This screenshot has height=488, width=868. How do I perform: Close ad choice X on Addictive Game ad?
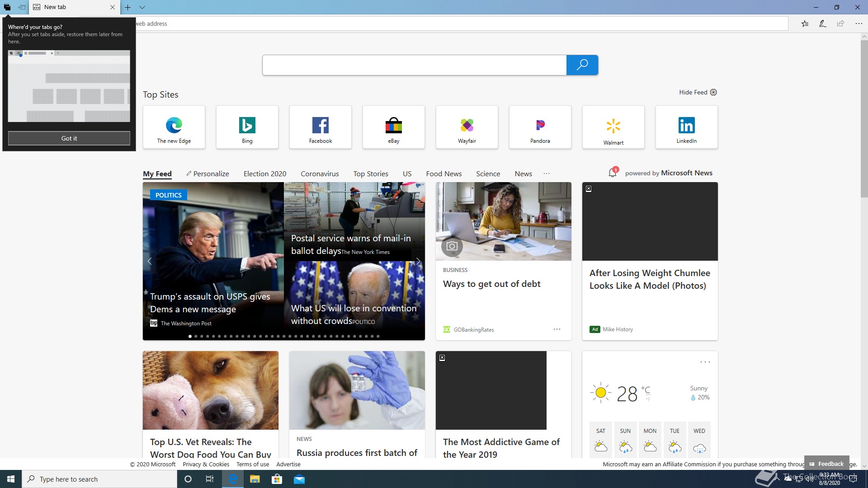click(442, 357)
